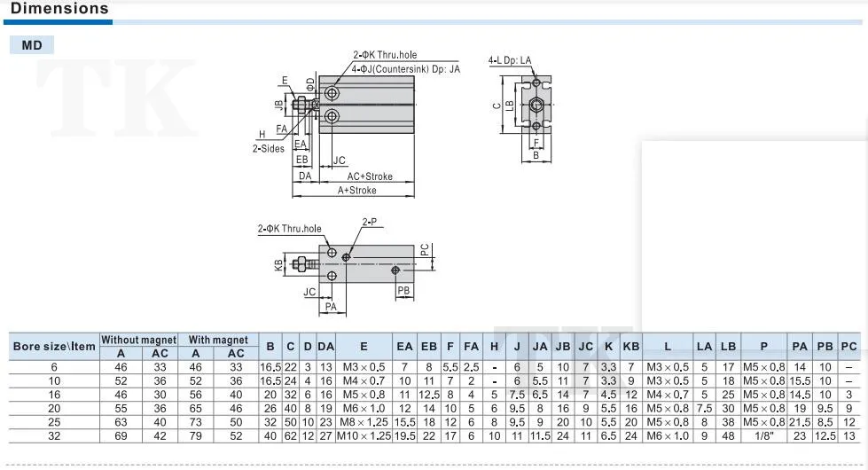Click the 'Without magnet' column header
Viewport: 868px width, 470px height.
coord(137,340)
